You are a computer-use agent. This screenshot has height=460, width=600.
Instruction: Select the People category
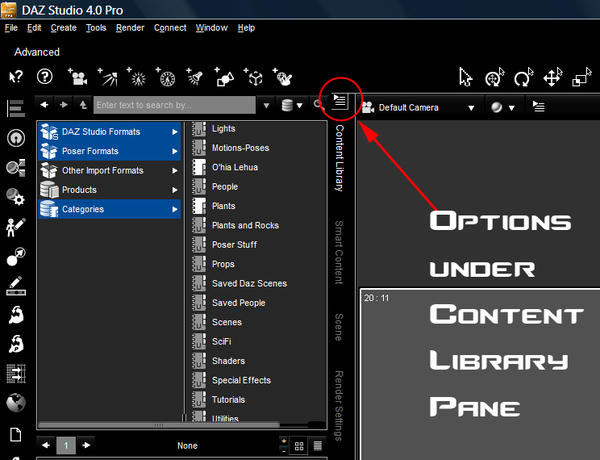click(x=225, y=187)
